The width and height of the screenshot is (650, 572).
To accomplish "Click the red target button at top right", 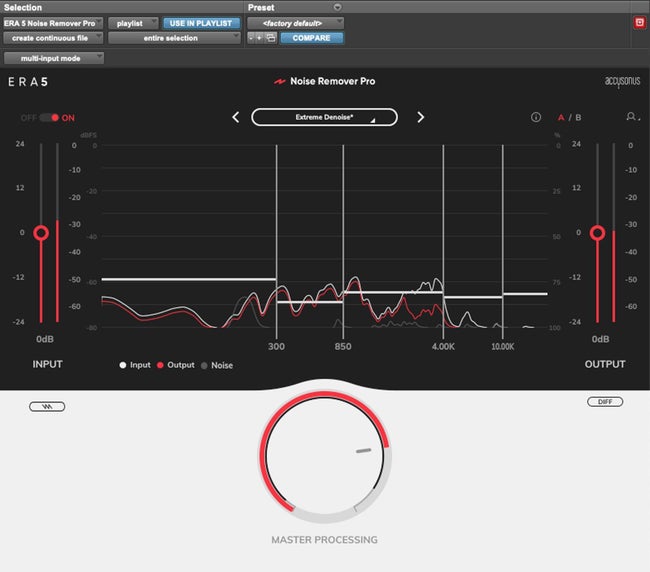I will pyautogui.click(x=639, y=22).
